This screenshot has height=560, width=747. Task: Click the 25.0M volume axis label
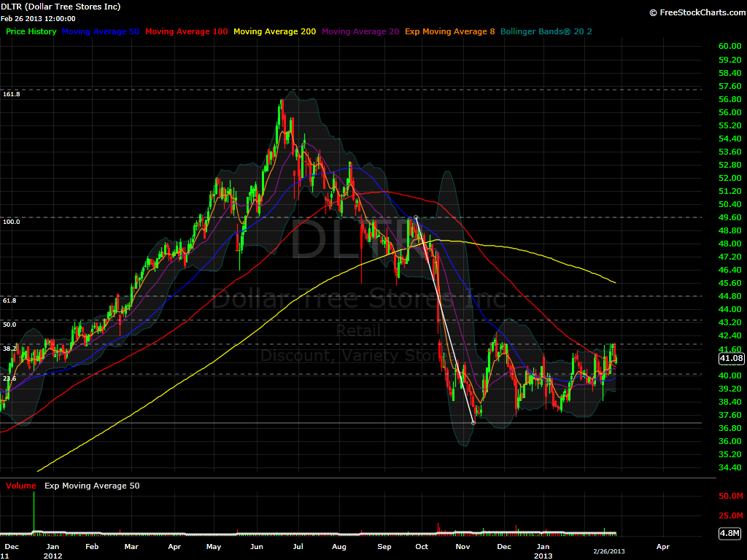pos(731,516)
